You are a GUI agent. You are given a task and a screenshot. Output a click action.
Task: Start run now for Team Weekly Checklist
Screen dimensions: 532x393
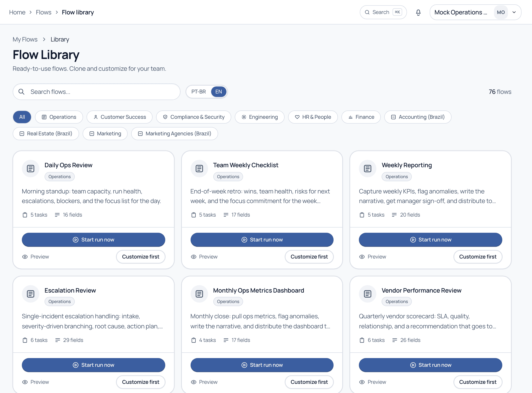[262, 240]
